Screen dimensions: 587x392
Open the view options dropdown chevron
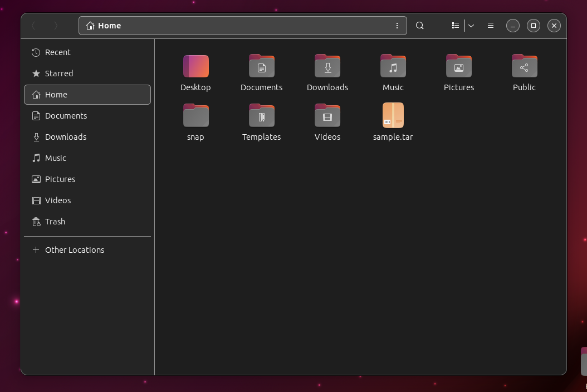coord(471,26)
